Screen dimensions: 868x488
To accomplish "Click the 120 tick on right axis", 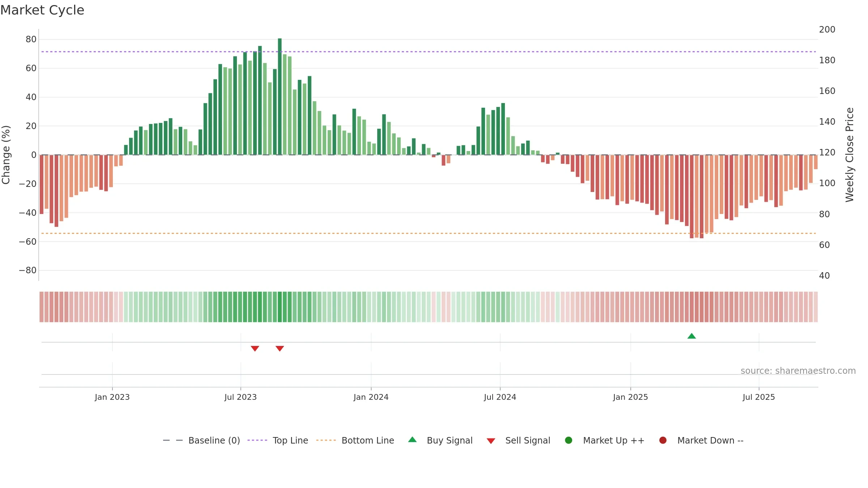I will (x=827, y=153).
